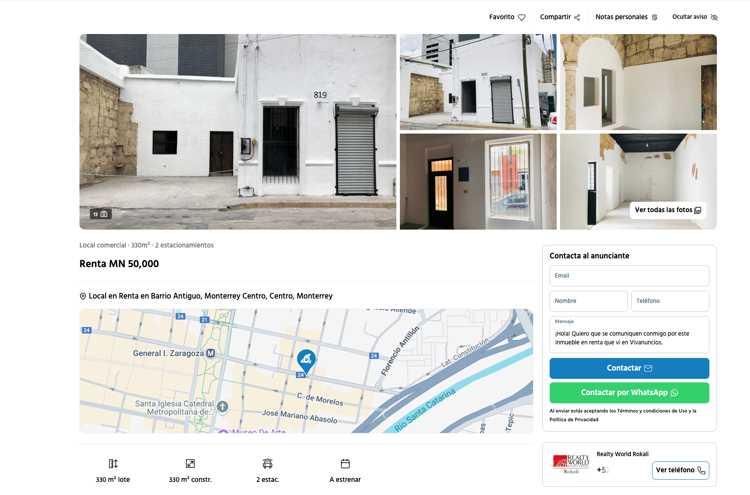Click the Nombre input field

588,301
